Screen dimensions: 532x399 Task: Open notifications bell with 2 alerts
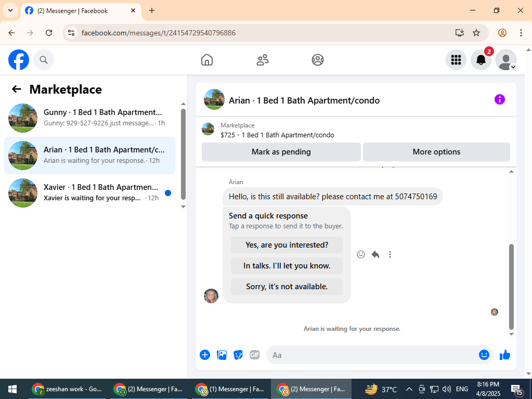pos(481,60)
